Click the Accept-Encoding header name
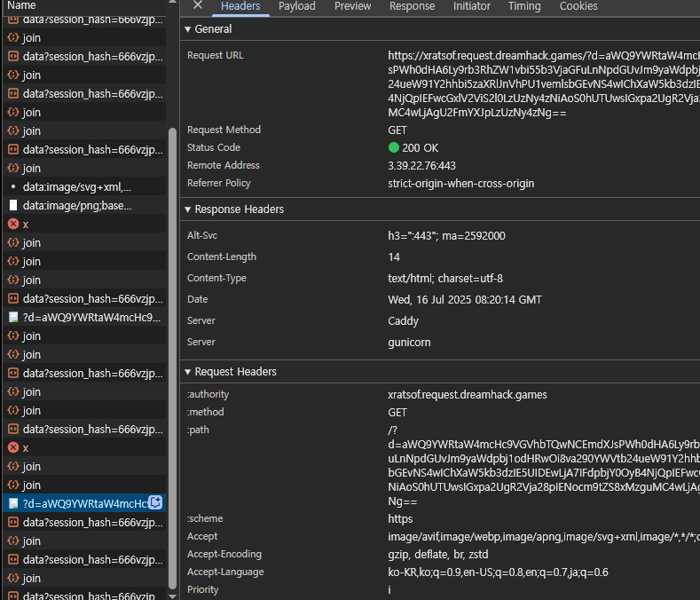The width and height of the screenshot is (700, 600). click(x=224, y=555)
